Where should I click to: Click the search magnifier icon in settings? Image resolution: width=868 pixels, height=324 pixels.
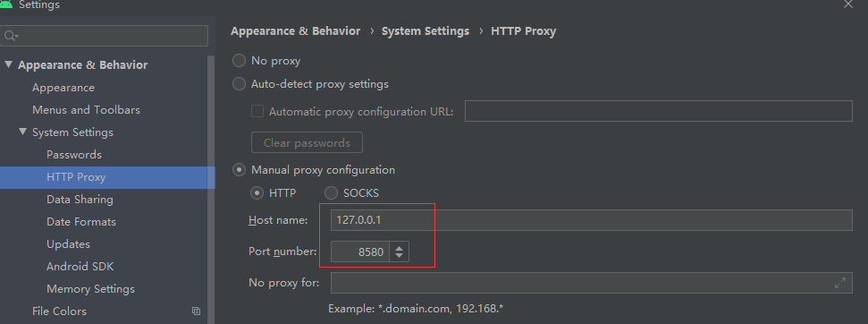point(11,36)
